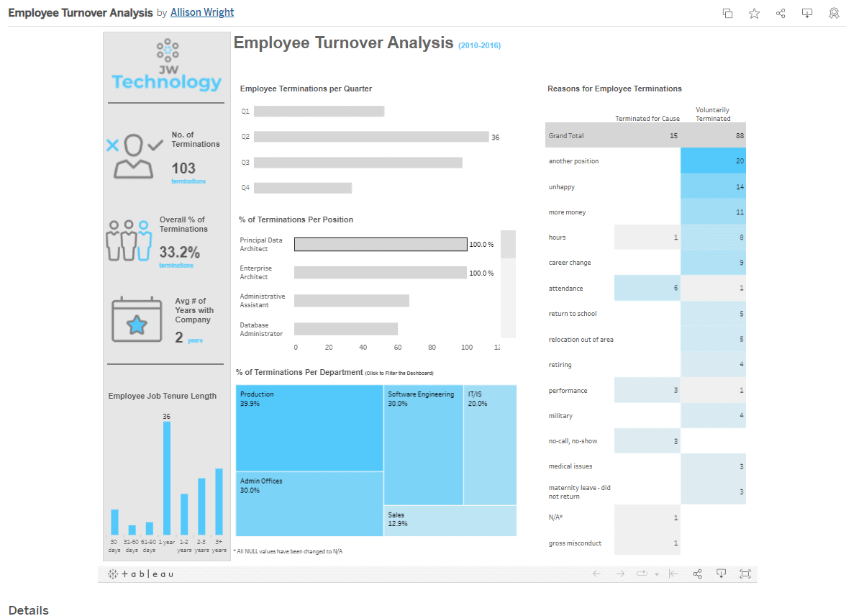Image resolution: width=846 pixels, height=616 pixels.
Task: Click the Make a Copy icon
Action: pyautogui.click(x=727, y=13)
